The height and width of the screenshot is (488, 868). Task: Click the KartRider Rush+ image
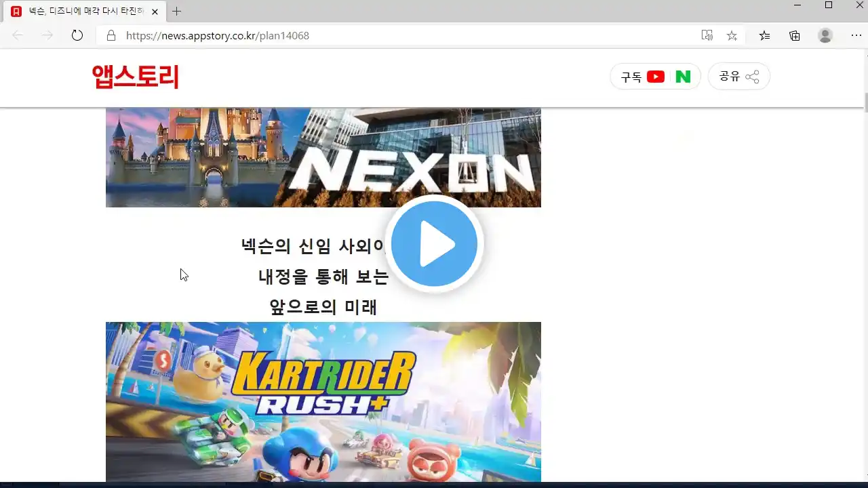point(323,402)
